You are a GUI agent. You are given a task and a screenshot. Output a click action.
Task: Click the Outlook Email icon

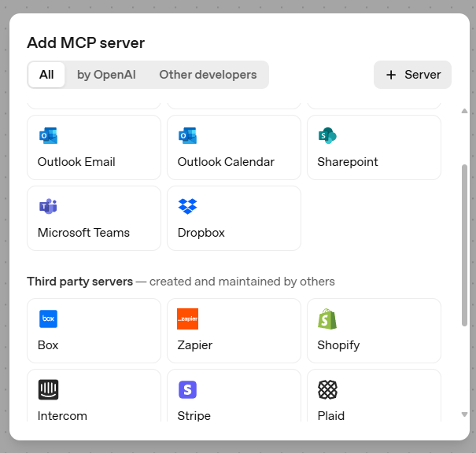pyautogui.click(x=48, y=135)
